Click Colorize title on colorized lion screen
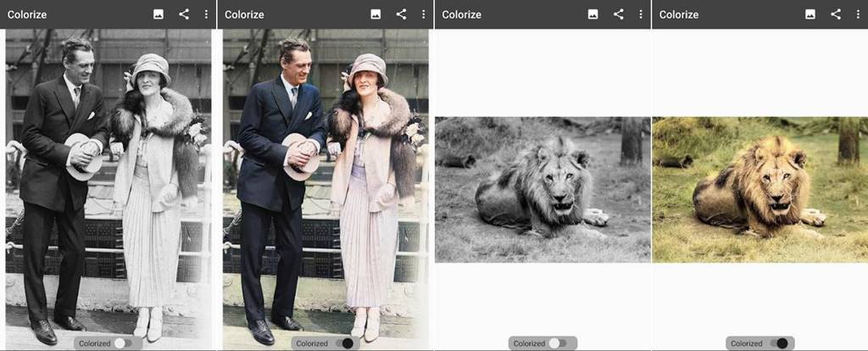868x351 pixels. tap(679, 15)
